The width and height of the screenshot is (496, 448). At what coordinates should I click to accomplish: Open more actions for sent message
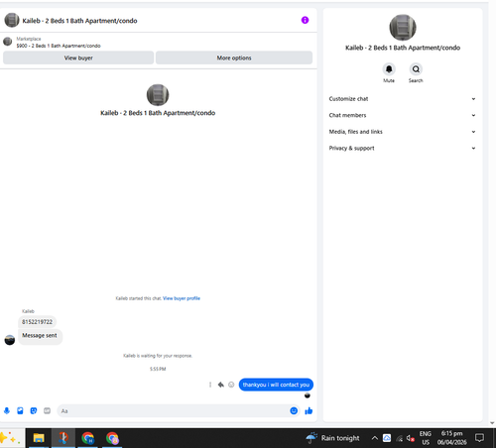point(210,385)
